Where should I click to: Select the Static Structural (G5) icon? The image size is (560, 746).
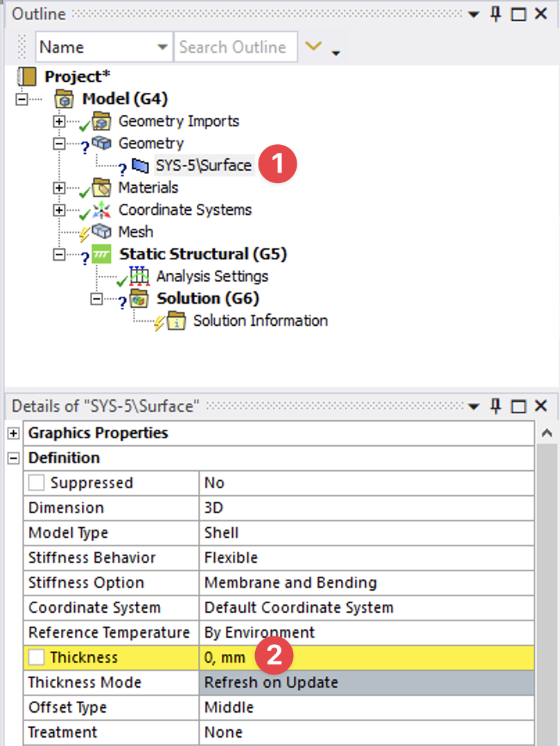[x=102, y=254]
